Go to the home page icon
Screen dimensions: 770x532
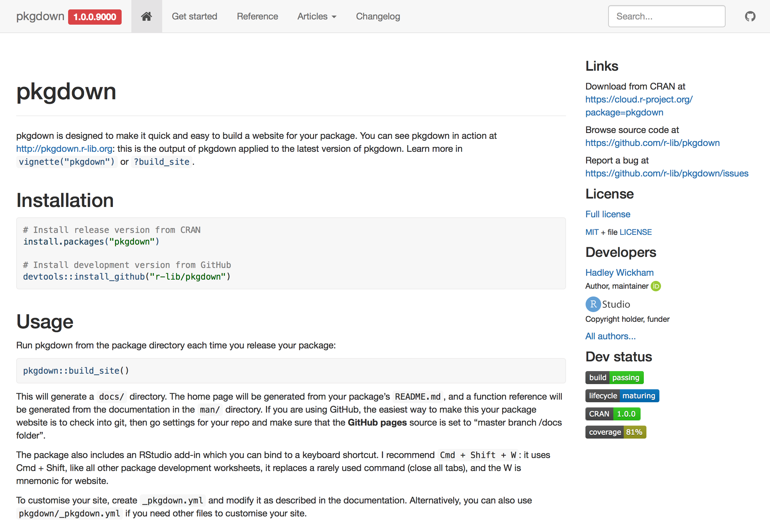[146, 16]
